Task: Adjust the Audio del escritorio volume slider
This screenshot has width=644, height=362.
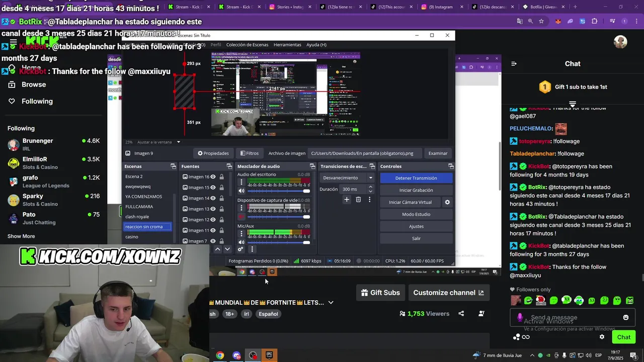Action: pos(279,191)
